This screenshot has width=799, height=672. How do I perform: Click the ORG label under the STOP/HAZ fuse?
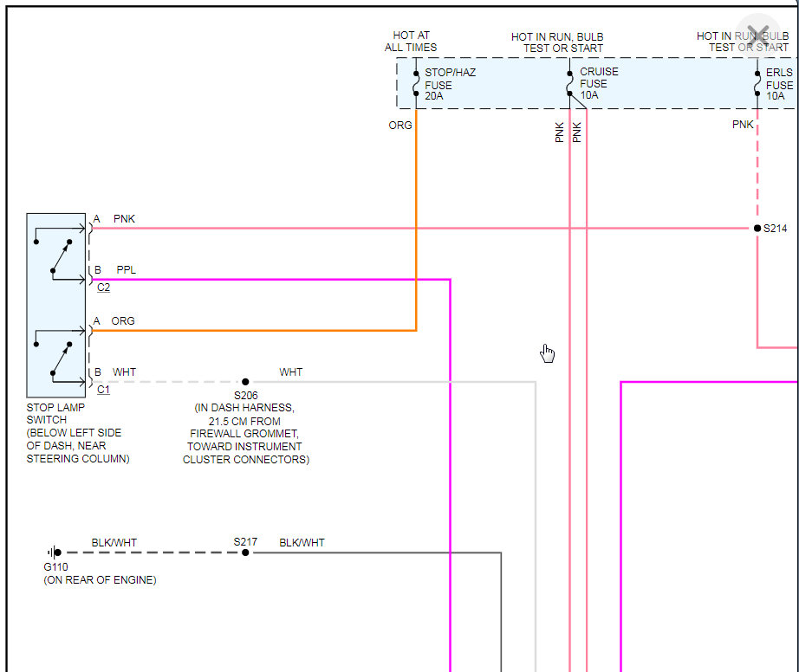click(400, 126)
